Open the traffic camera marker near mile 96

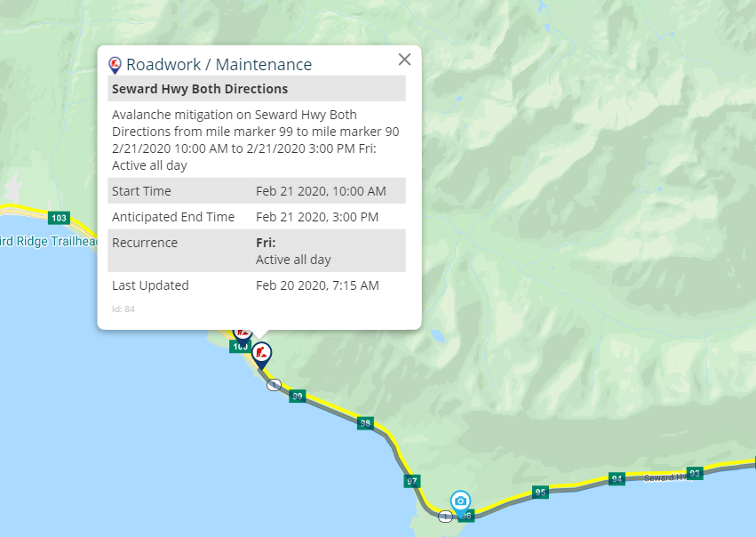pos(460,502)
